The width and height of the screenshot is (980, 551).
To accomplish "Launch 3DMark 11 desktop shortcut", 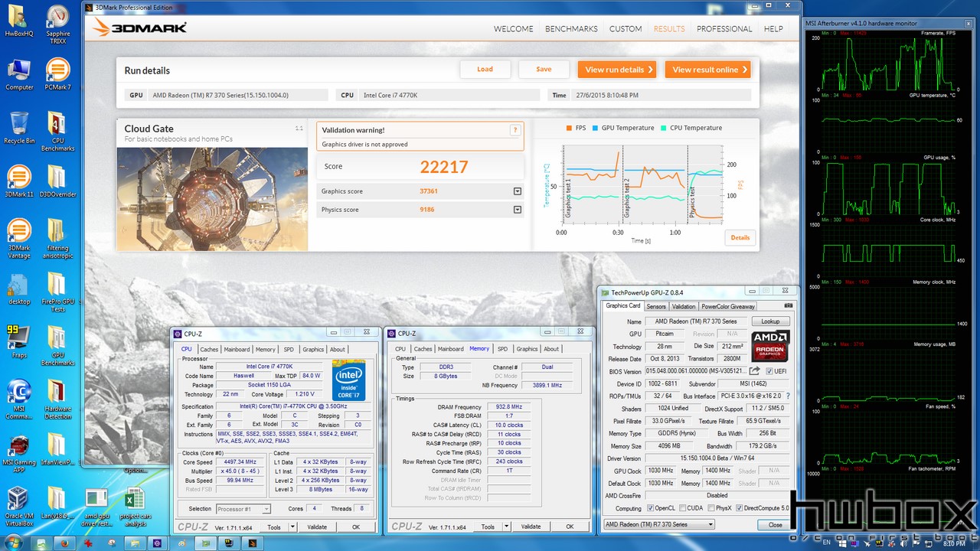I will (x=18, y=181).
